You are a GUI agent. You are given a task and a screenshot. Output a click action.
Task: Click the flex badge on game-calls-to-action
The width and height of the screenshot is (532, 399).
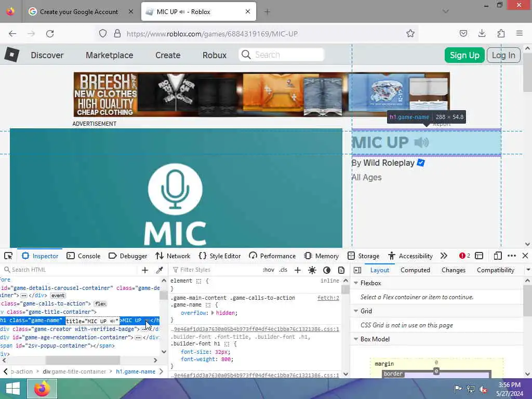coord(100,303)
